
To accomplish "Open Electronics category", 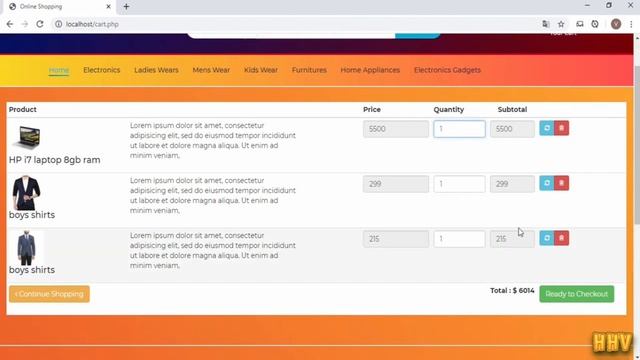I will coord(102,70).
